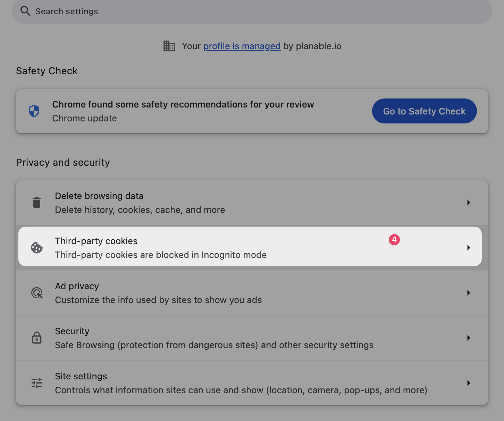Expand Delete browsing data using its arrow

coord(469,203)
